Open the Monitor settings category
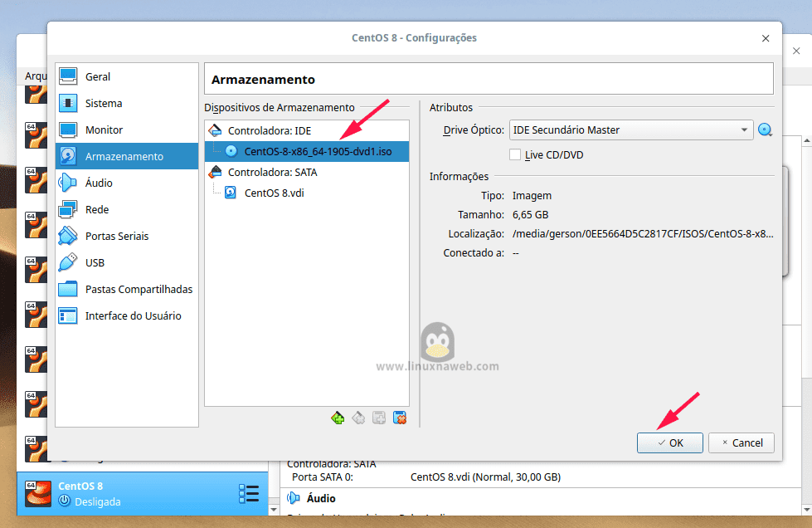 [x=126, y=130]
